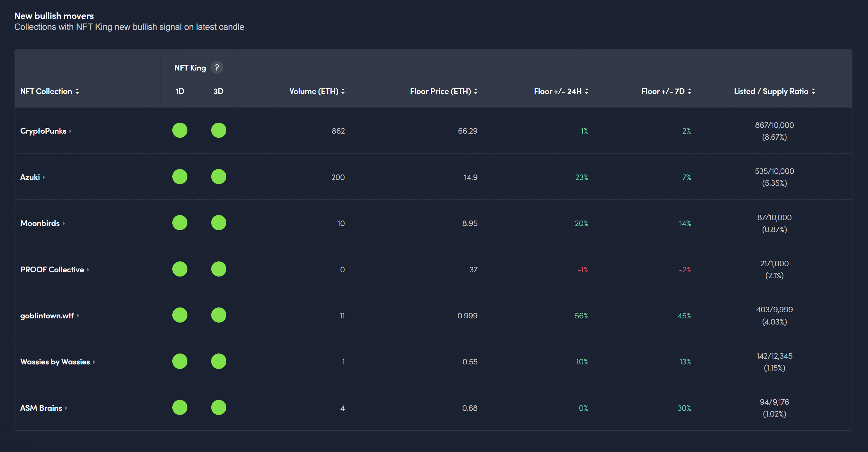Viewport: 868px width, 452px height.
Task: Sort by Listed / Supply Ratio
Action: (x=774, y=91)
